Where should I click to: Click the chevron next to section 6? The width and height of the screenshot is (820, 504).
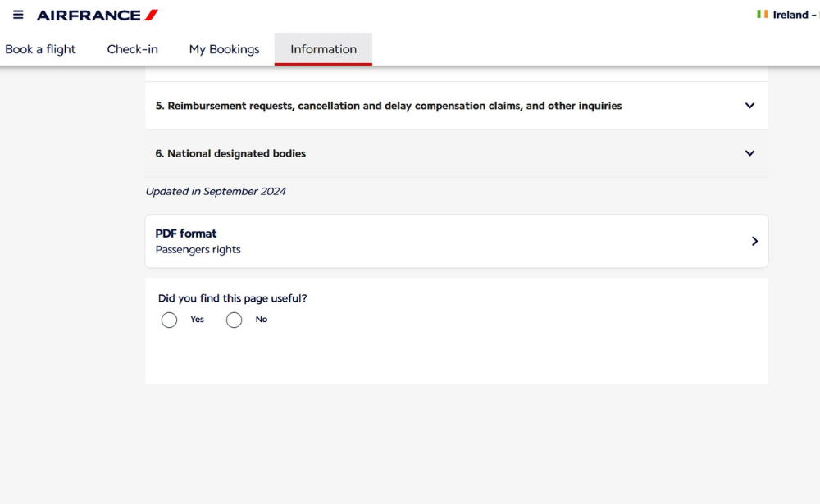(749, 153)
